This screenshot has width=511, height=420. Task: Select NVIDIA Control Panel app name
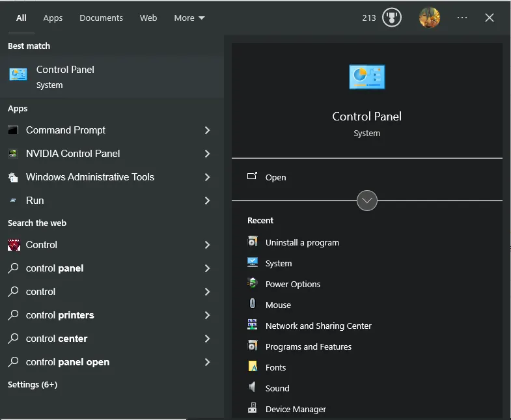(x=73, y=154)
